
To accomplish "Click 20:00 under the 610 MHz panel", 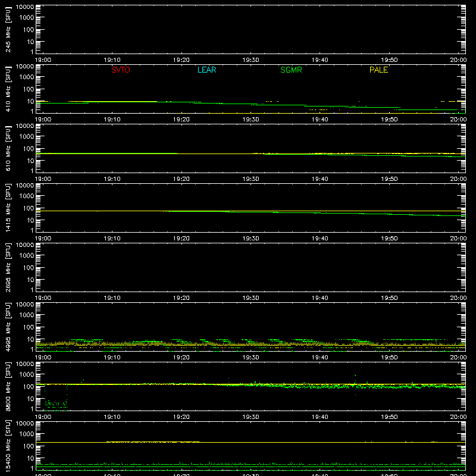I will coord(458,179).
